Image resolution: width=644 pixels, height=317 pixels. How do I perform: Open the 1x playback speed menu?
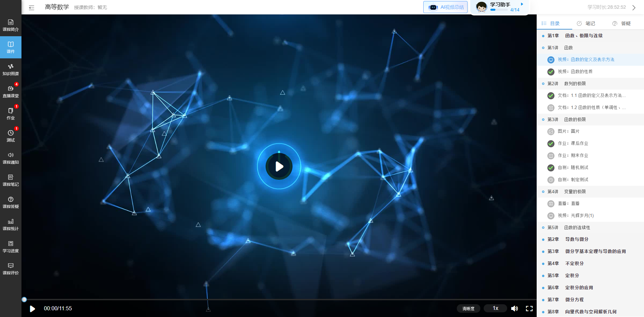coord(495,308)
